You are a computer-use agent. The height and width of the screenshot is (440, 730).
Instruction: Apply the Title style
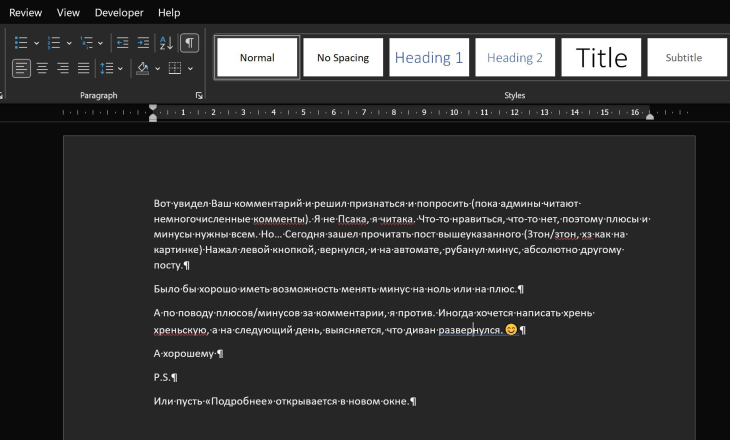601,57
